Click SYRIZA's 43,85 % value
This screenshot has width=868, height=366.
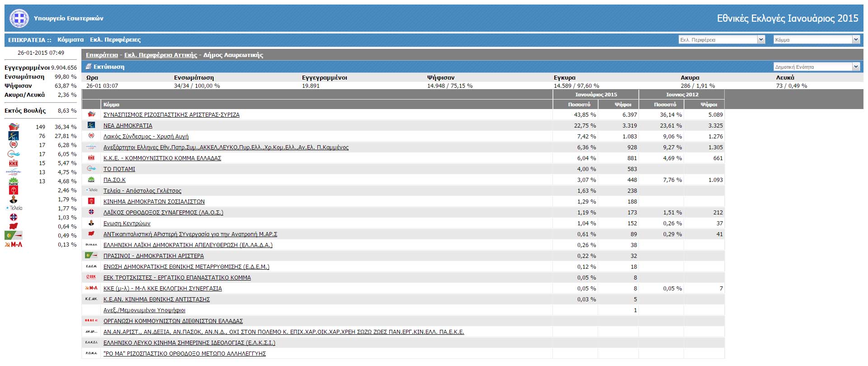(585, 115)
